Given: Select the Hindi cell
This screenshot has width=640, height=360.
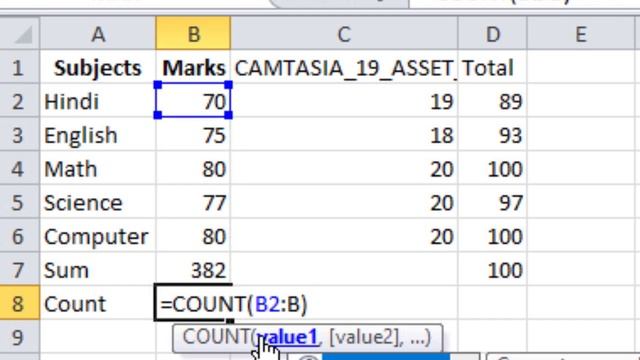Looking at the screenshot, I should pos(98,101).
